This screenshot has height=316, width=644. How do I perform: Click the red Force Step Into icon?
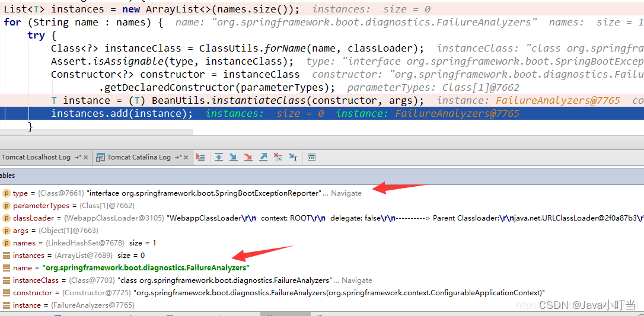pyautogui.click(x=248, y=157)
